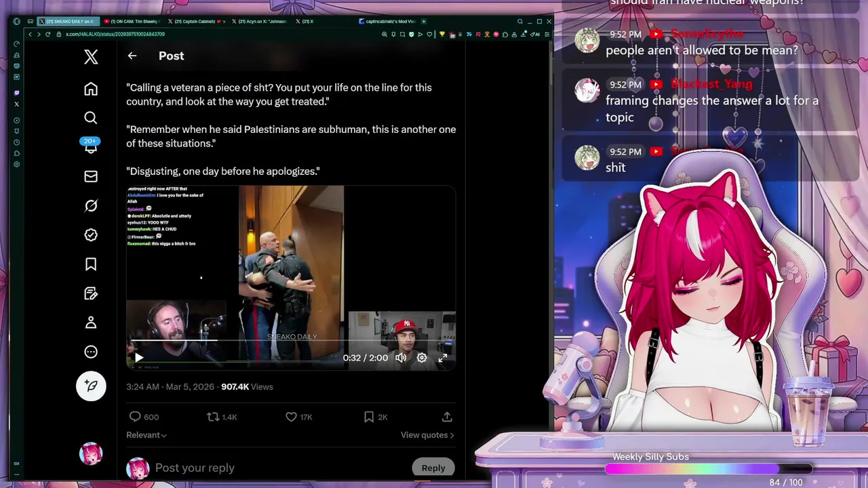Open Twitch in Opera sidebar
The height and width of the screenshot is (488, 868).
coord(17,92)
